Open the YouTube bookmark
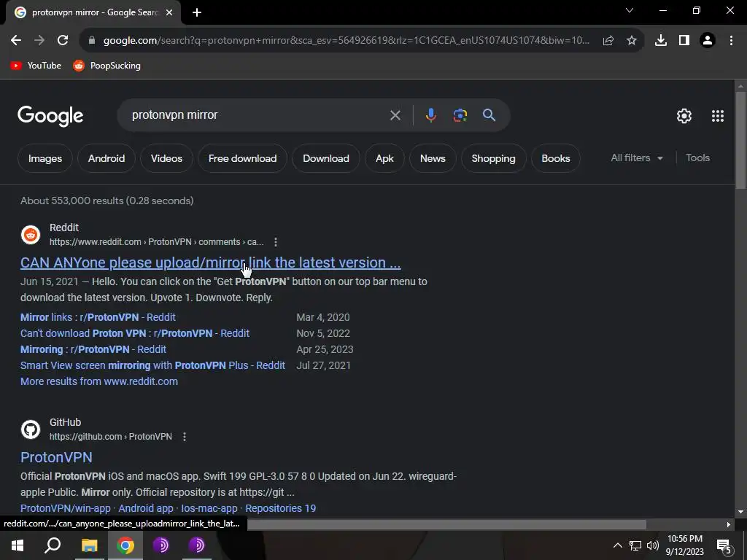This screenshot has width=747, height=560. click(x=36, y=66)
